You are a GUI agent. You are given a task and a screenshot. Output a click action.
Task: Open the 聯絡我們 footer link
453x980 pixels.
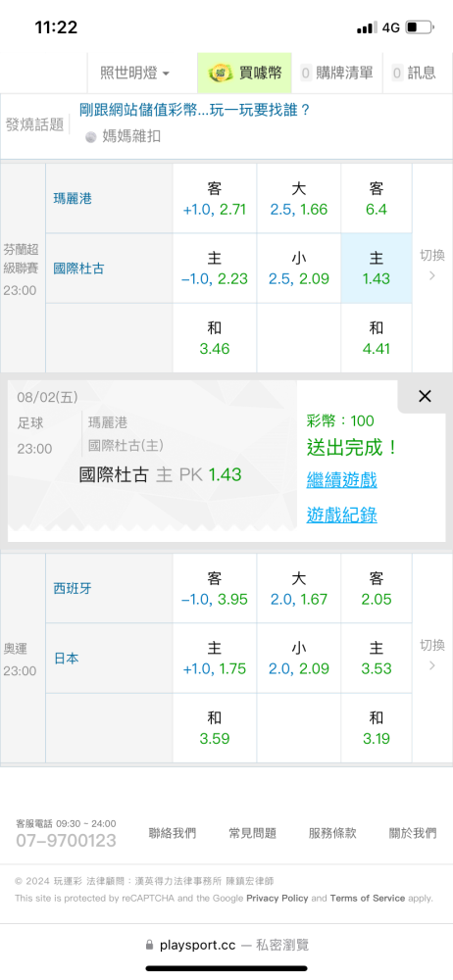(x=172, y=832)
